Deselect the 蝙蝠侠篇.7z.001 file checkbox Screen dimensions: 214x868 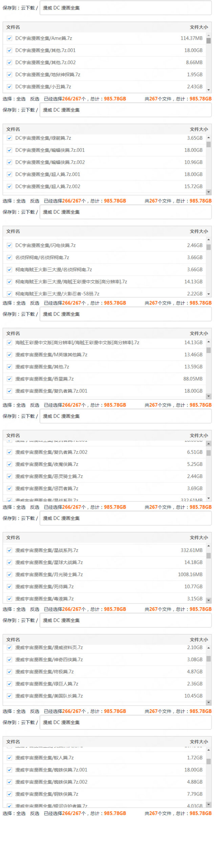point(9,150)
